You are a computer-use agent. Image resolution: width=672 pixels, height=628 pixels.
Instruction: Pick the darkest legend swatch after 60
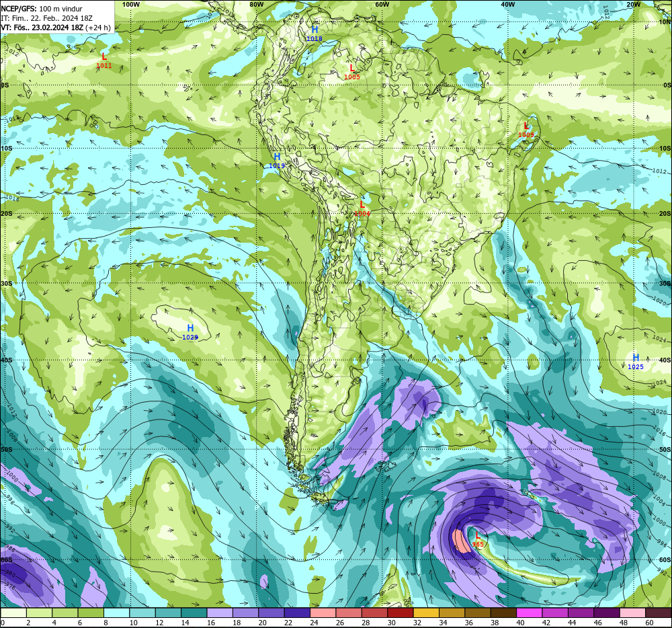click(x=659, y=613)
